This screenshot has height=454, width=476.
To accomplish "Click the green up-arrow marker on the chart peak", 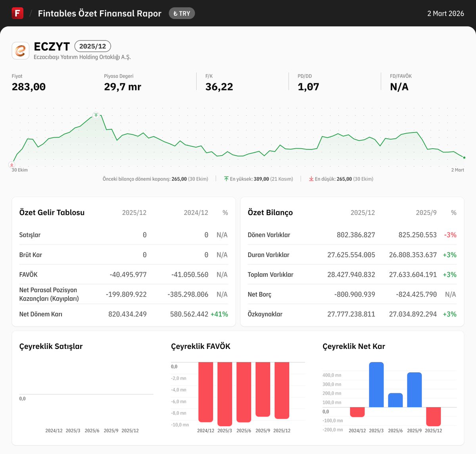I will point(96,115).
